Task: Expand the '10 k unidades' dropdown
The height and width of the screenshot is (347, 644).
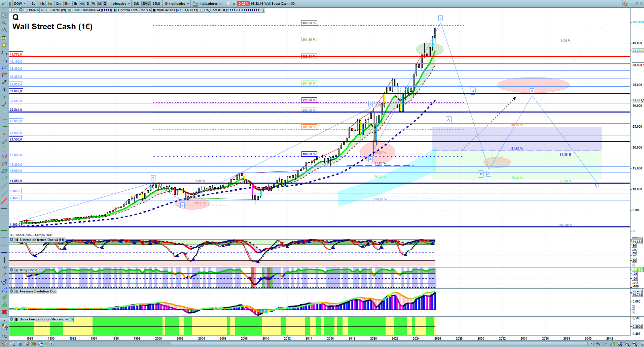Action: (x=176, y=4)
